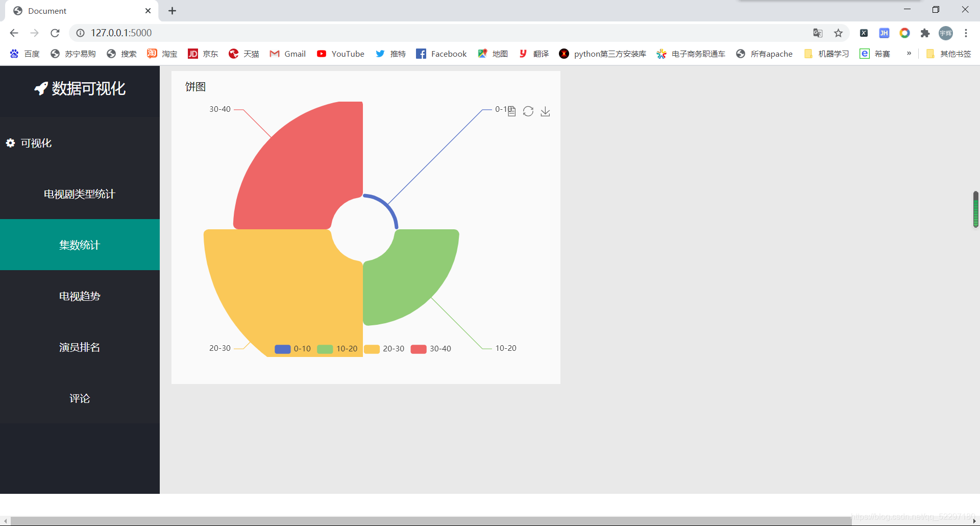The height and width of the screenshot is (526, 980).
Task: Click the red 30-40 pie slice
Action: 306,169
